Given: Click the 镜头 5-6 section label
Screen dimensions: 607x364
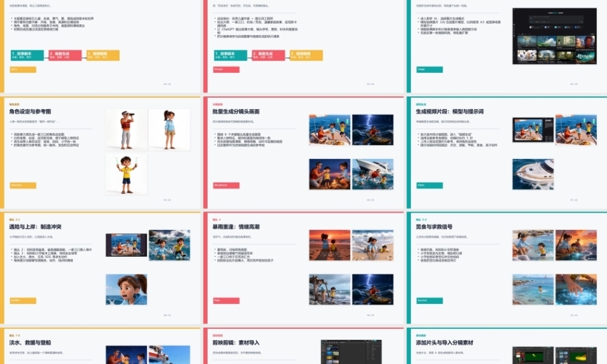Looking at the screenshot, I should 421,220.
